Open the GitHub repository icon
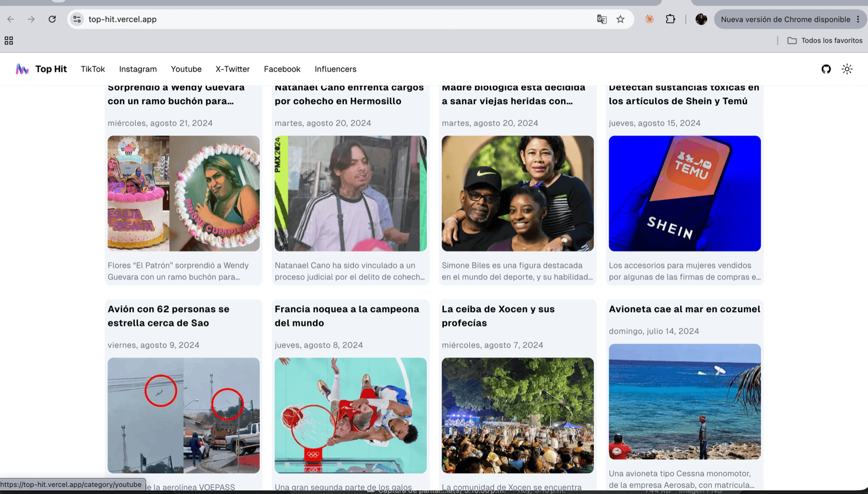 [x=826, y=69]
